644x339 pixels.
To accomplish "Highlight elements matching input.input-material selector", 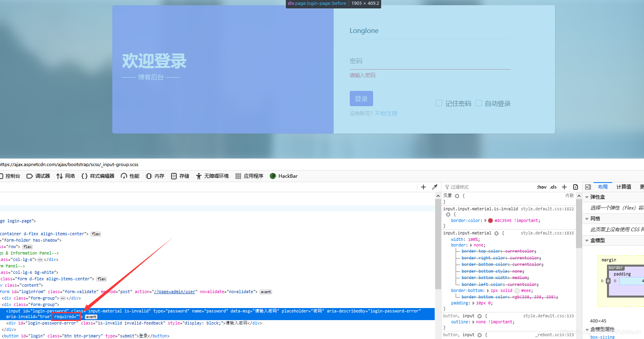I will pyautogui.click(x=496, y=233).
